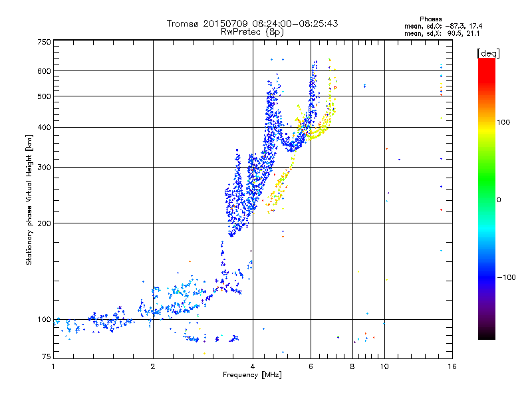The height and width of the screenshot is (399, 532).
Task: Click the '4' frequency tick label
Action: [x=253, y=366]
